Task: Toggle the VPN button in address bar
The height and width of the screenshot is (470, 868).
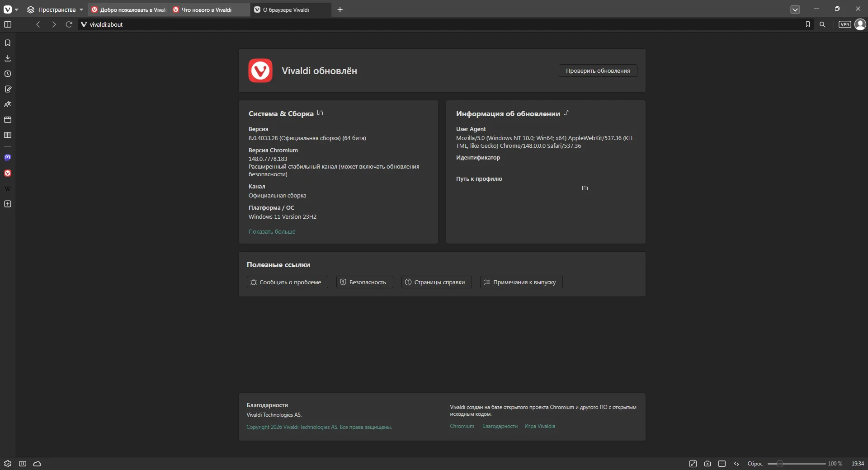Action: [844, 24]
